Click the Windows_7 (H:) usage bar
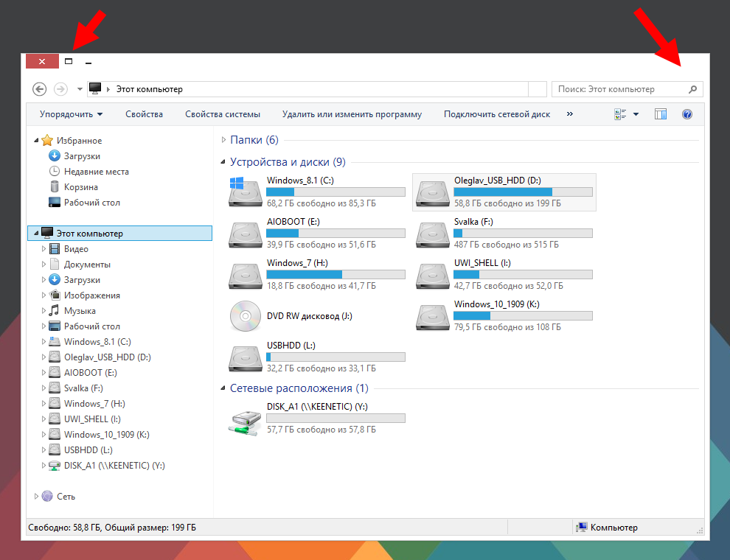Screen dimensions: 730x560 (x=336, y=274)
